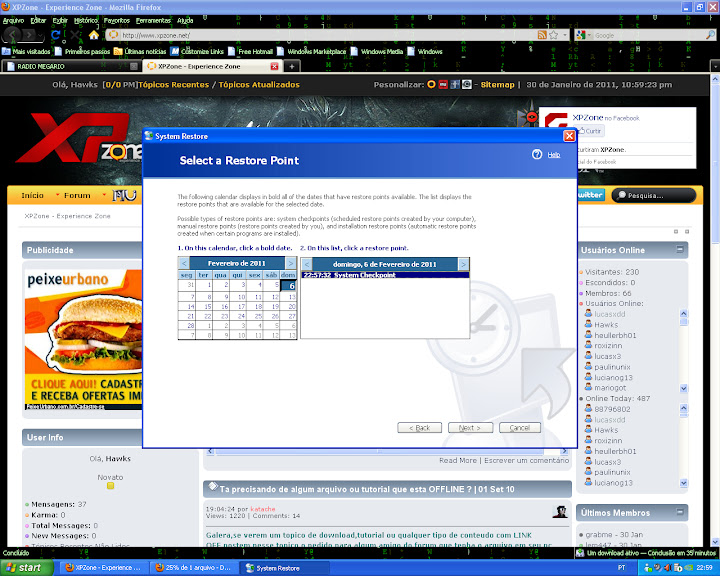This screenshot has height=576, width=720.
Task: Open the Arquivo menu
Action: (x=13, y=20)
